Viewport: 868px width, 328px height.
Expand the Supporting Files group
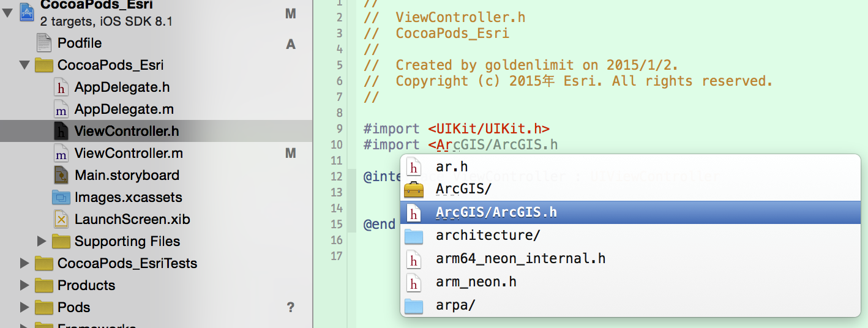point(42,242)
